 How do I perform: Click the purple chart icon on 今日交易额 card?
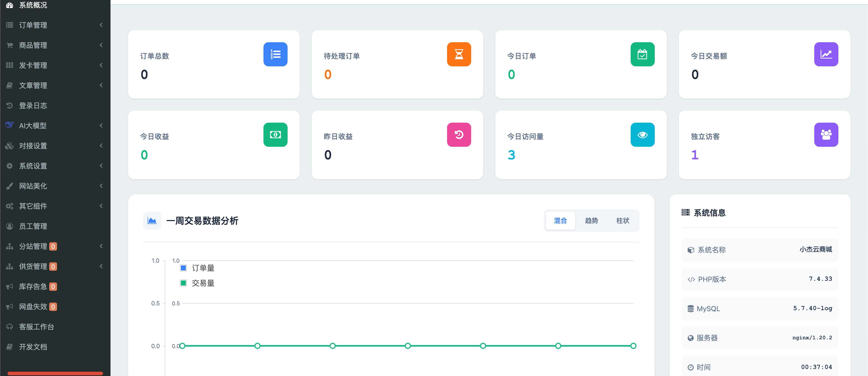pyautogui.click(x=826, y=54)
